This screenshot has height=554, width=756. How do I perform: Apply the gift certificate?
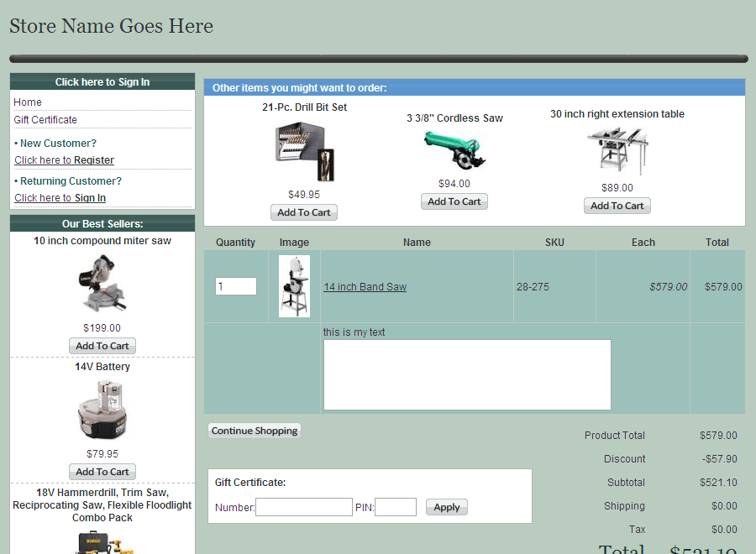click(447, 507)
